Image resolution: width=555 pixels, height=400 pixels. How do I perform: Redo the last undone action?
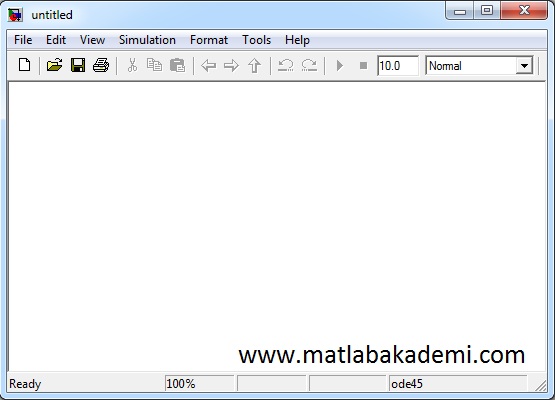coord(309,65)
